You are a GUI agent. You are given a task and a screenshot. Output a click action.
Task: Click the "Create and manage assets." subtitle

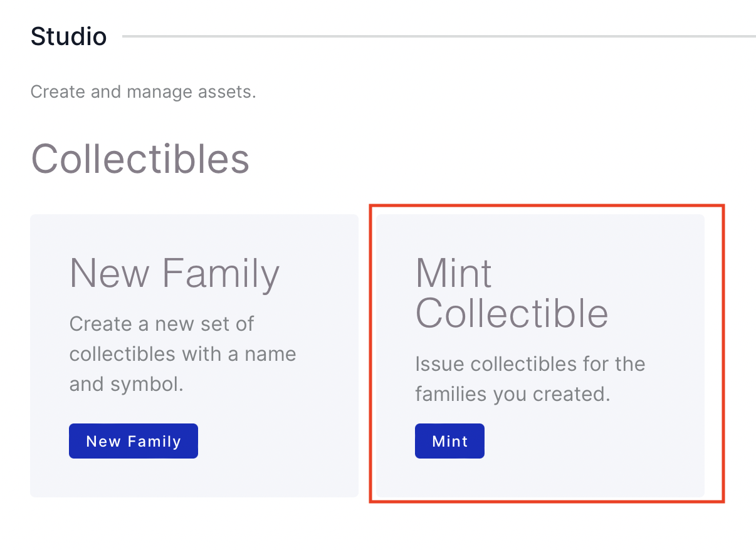[143, 92]
